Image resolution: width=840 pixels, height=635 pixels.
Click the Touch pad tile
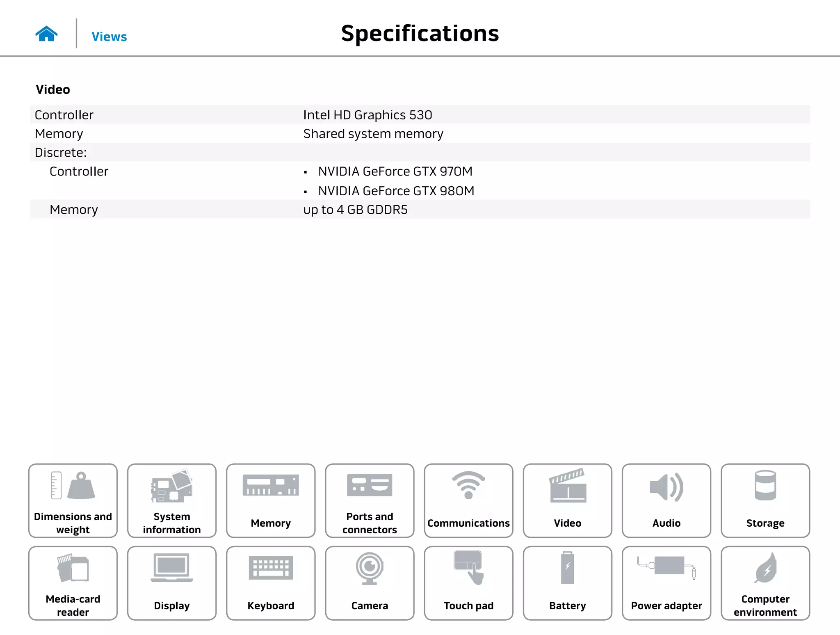coord(468,583)
